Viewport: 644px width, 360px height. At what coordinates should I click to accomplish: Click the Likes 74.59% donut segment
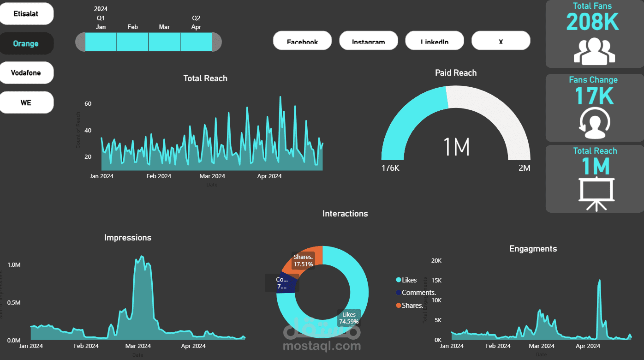click(348, 318)
